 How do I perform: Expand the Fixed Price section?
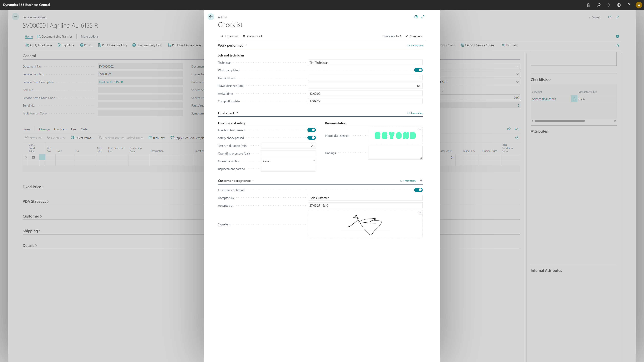point(33,187)
